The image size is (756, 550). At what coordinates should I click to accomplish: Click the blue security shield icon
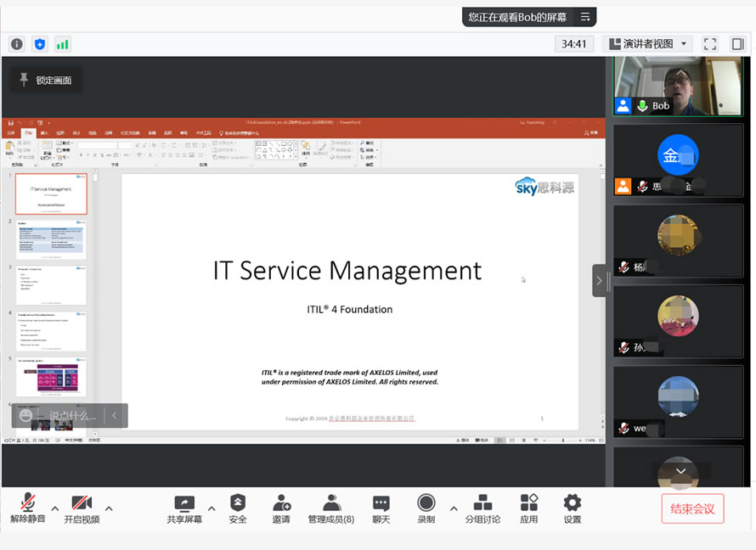(40, 44)
